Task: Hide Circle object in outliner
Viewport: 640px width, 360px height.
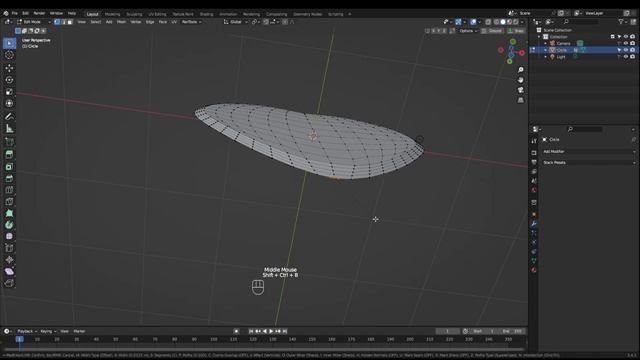Action: (626, 50)
